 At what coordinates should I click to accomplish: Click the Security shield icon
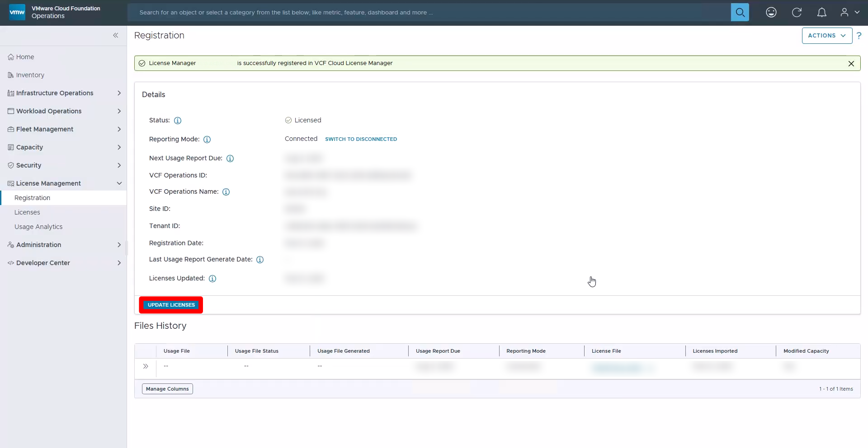[11, 165]
